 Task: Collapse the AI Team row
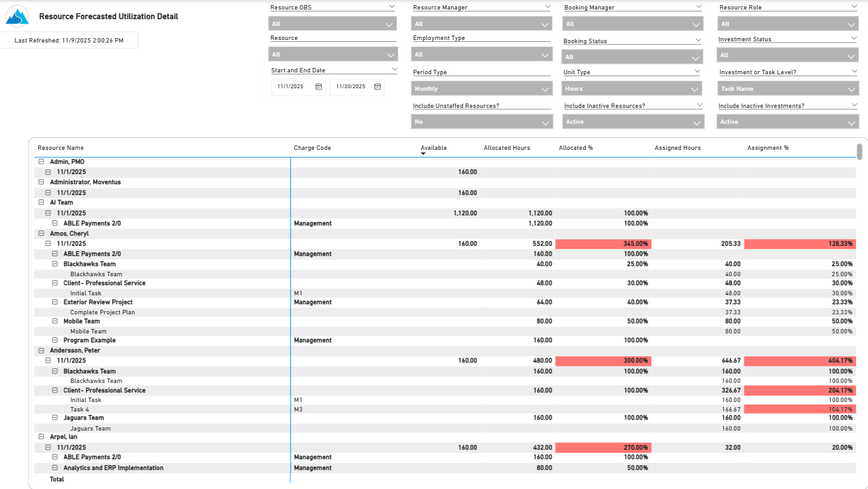pyautogui.click(x=41, y=203)
